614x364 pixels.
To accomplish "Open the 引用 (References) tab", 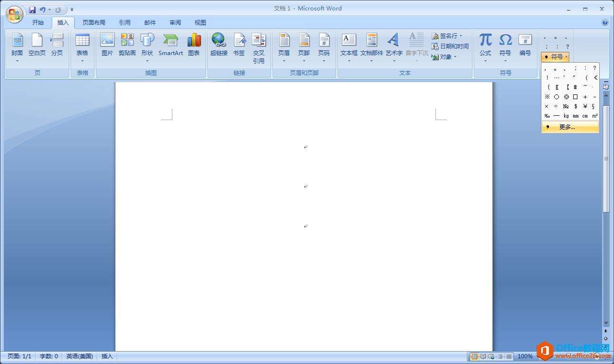I will point(125,23).
